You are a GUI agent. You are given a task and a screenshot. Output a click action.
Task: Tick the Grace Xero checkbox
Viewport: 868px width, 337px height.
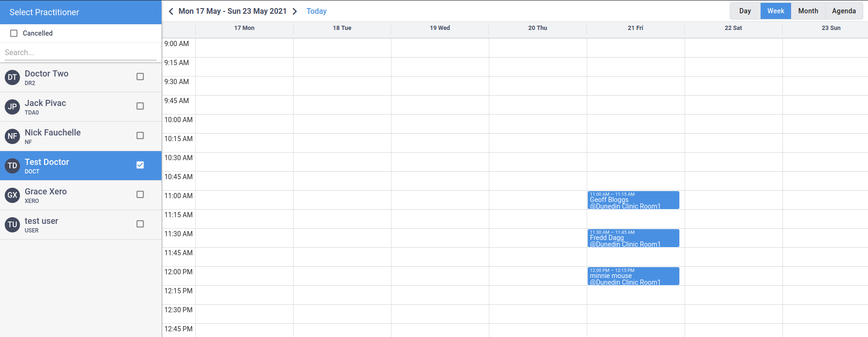pyautogui.click(x=140, y=194)
